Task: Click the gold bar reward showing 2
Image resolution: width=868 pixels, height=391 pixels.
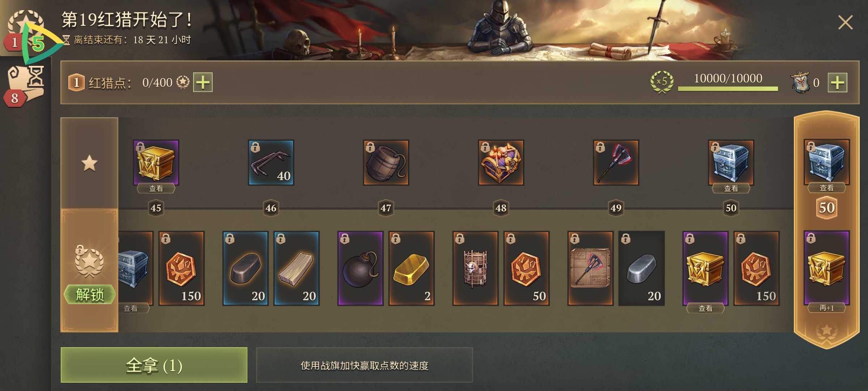Action: (412, 268)
